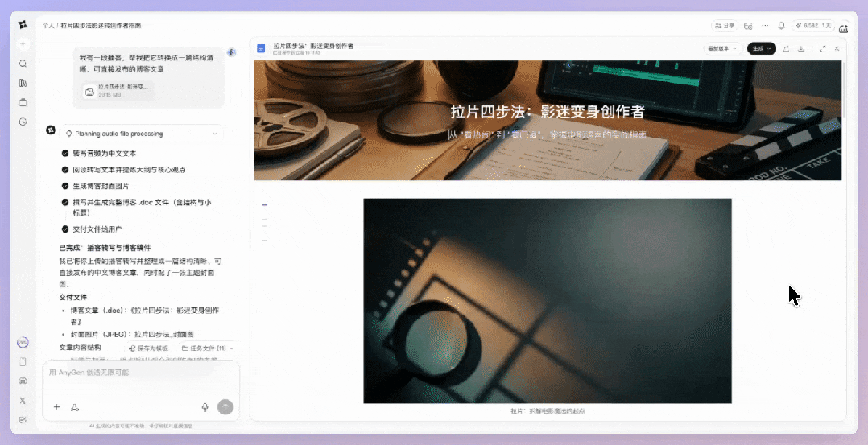Click the new task plus icon in sidebar
Image resolution: width=868 pixels, height=445 pixels.
[x=23, y=44]
